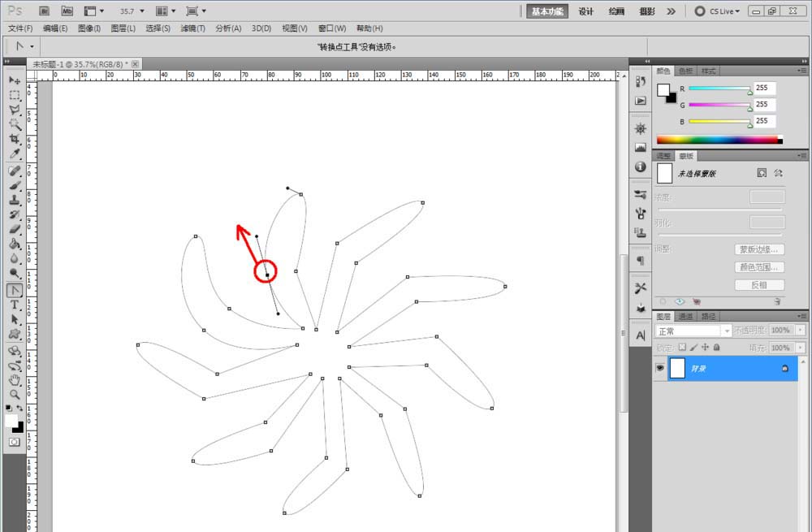Toggle lock transparent pixels

coord(682,347)
